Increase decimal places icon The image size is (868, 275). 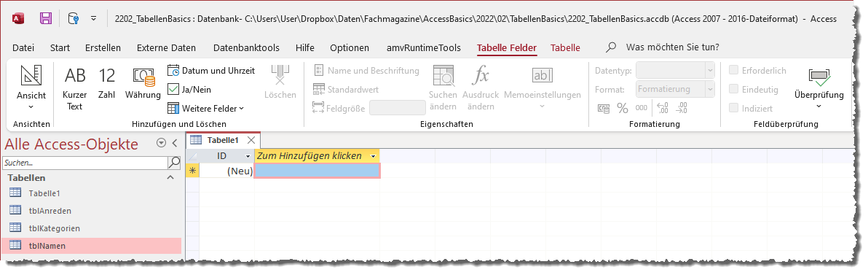tap(663, 108)
